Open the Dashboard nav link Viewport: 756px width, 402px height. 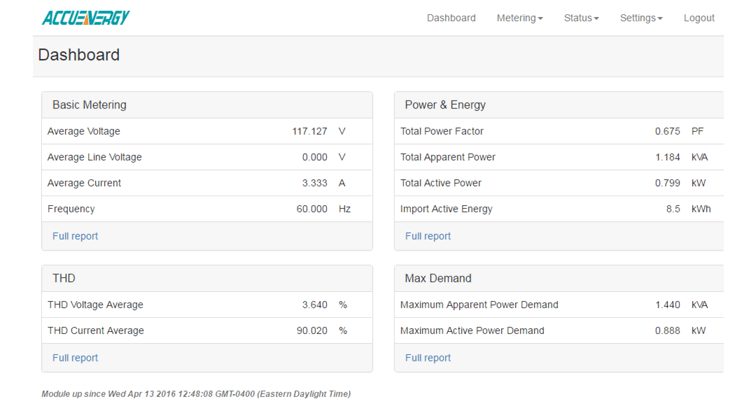451,18
